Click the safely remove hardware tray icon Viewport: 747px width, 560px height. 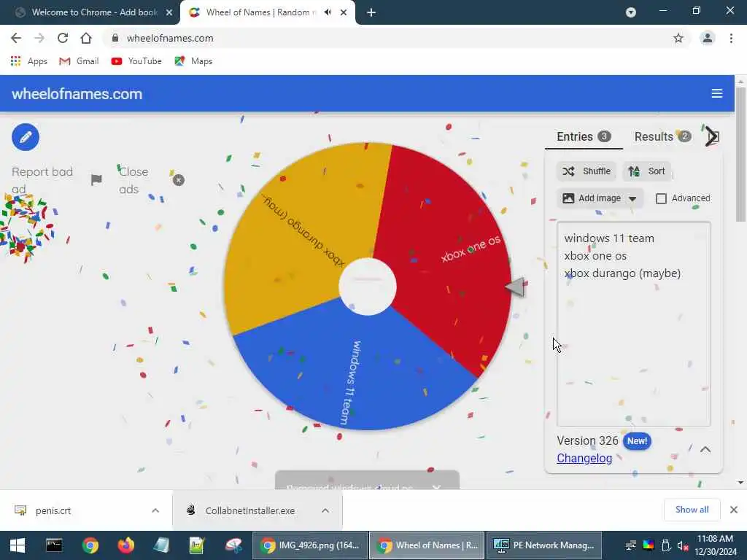pos(666,545)
